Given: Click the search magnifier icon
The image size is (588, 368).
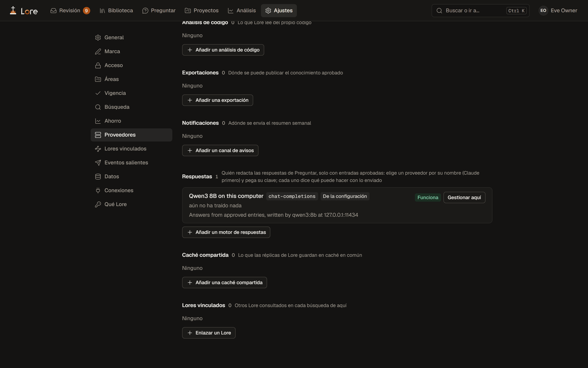Looking at the screenshot, I should click(439, 10).
